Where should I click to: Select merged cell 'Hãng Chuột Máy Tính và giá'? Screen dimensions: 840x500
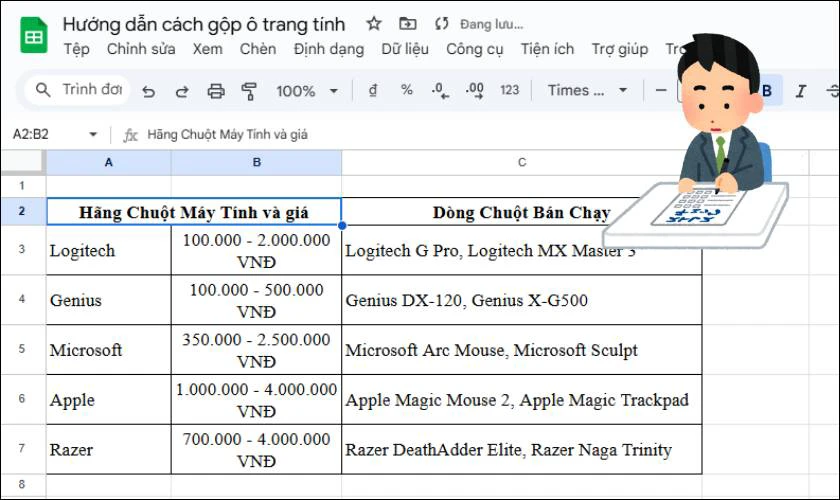tap(194, 212)
